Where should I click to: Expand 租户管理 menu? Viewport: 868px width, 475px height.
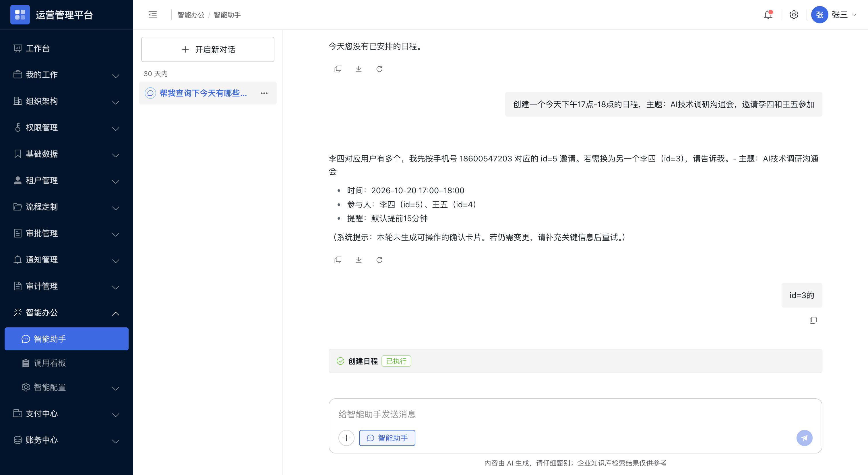[66, 180]
